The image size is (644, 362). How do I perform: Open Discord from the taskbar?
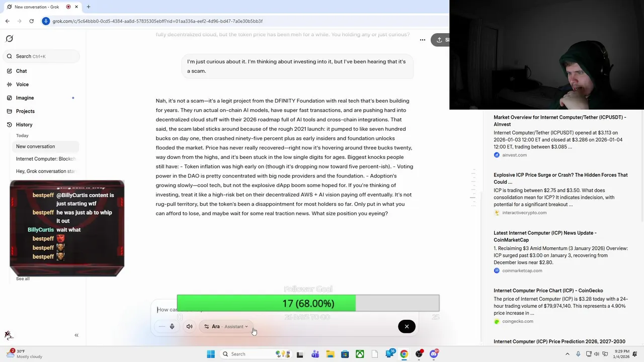tap(434, 354)
